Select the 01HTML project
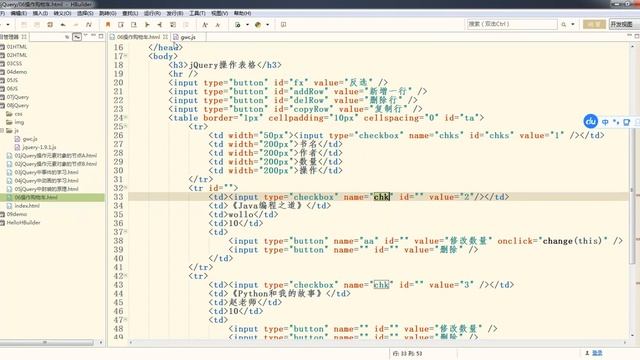Viewport: 640px width, 360px height. (17, 47)
